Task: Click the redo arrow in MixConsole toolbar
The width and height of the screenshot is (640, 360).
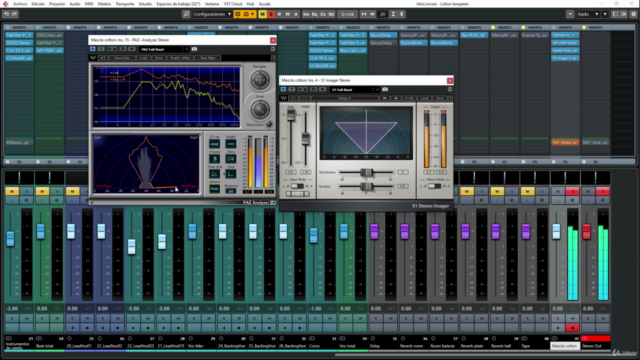Action: [15, 14]
